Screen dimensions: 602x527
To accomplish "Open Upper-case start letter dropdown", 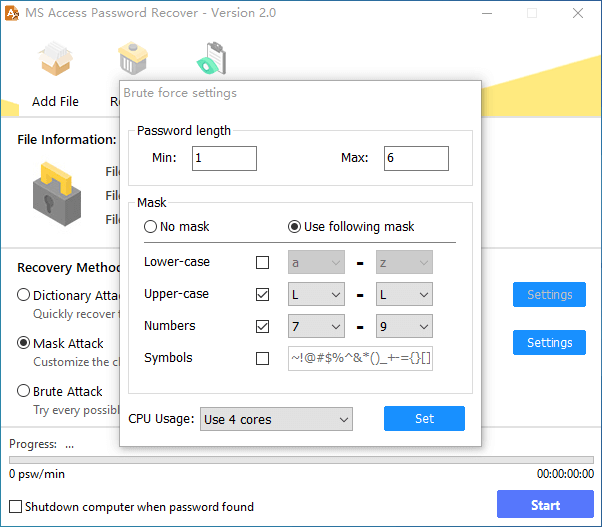I will pos(316,294).
